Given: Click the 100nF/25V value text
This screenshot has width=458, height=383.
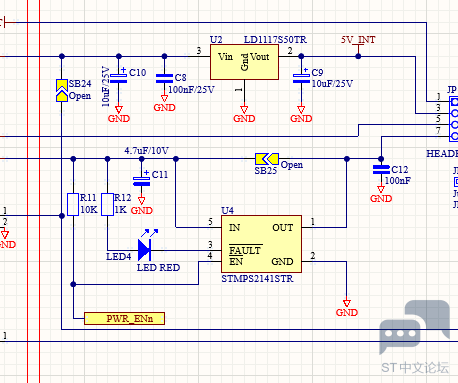Looking at the screenshot, I should 191,90.
